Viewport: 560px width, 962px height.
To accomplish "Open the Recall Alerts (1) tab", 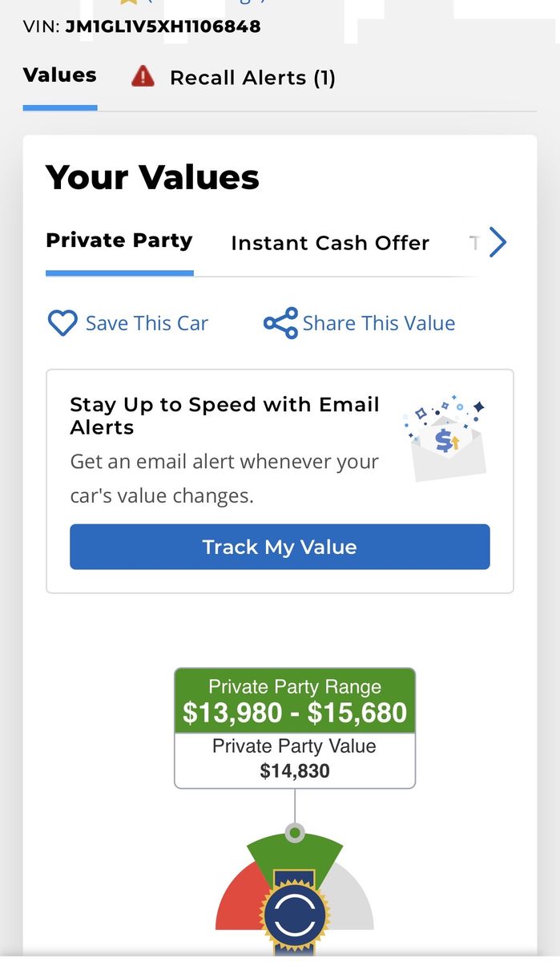I will click(252, 78).
